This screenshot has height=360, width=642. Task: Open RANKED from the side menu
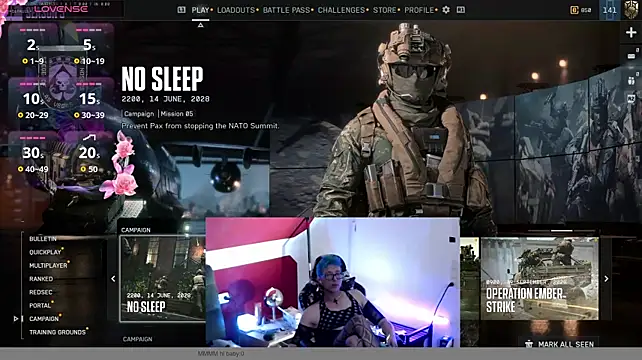click(41, 279)
